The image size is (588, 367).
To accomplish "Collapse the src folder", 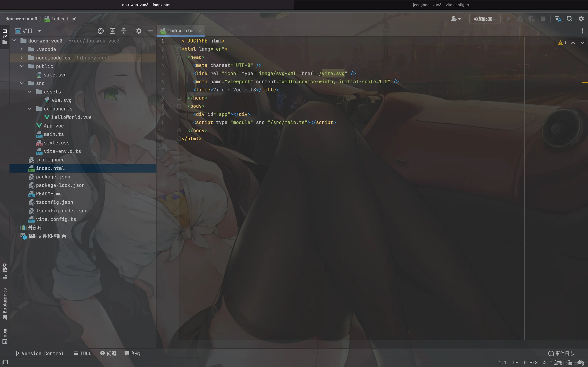I will [x=21, y=83].
